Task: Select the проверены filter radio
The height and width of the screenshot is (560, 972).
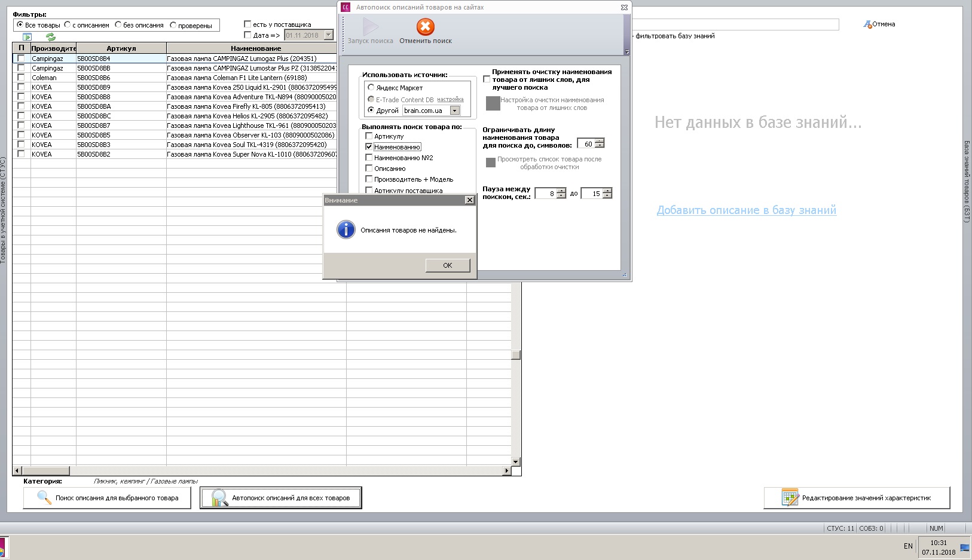Action: click(173, 25)
